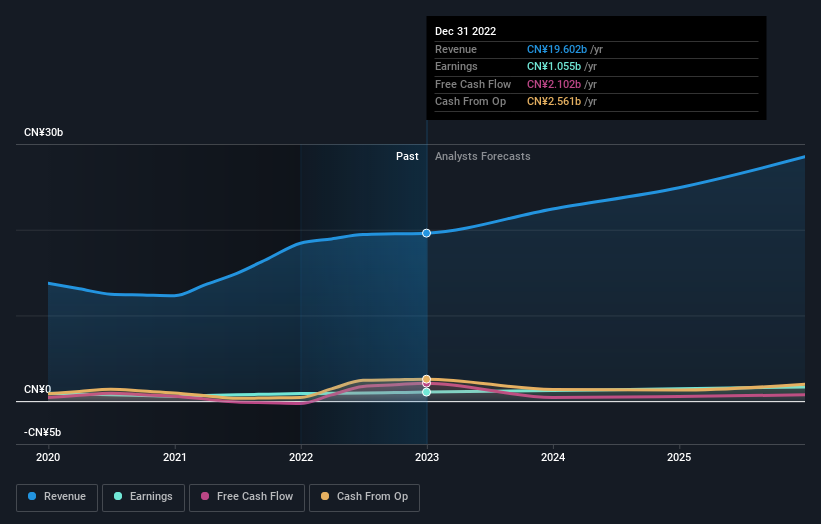Click the 2020 x-axis label
This screenshot has height=524, width=821.
(48, 458)
